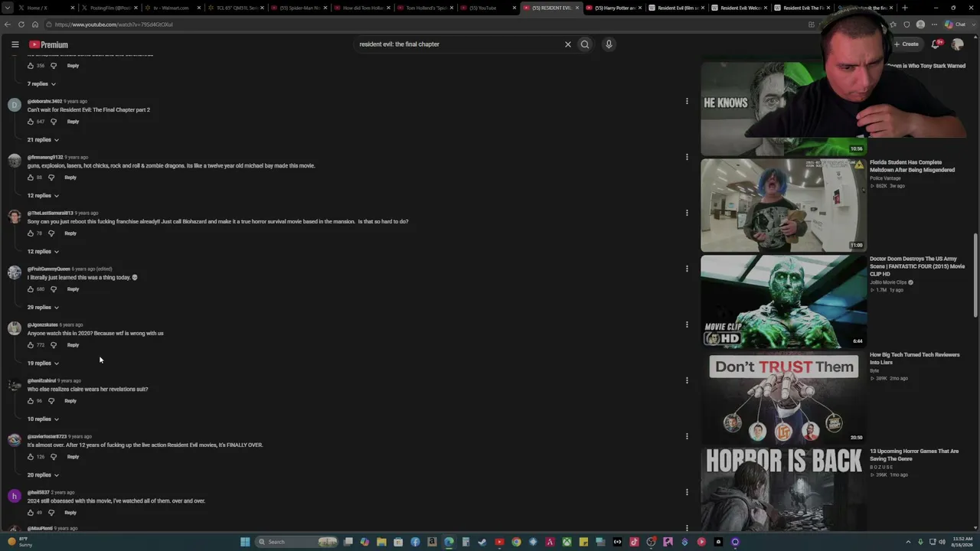
Task: Open Microsoft Edge in the taskbar
Action: coord(449,542)
